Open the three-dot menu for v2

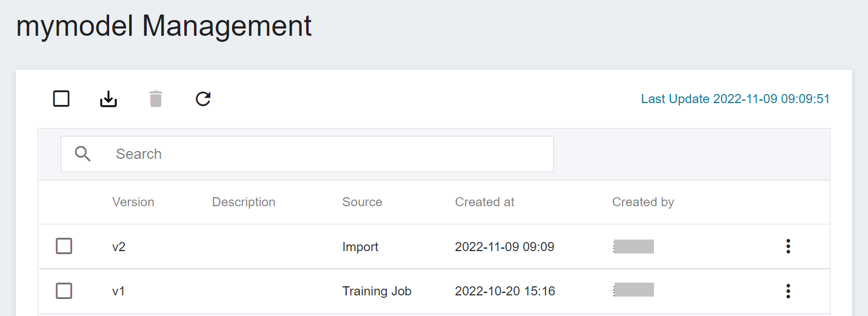(788, 246)
